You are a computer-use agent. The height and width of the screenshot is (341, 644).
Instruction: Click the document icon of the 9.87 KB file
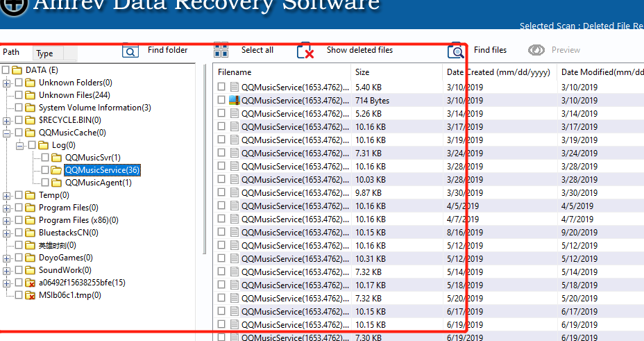235,192
